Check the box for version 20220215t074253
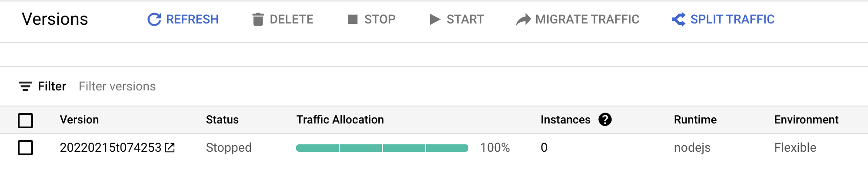This screenshot has width=868, height=180. [26, 148]
